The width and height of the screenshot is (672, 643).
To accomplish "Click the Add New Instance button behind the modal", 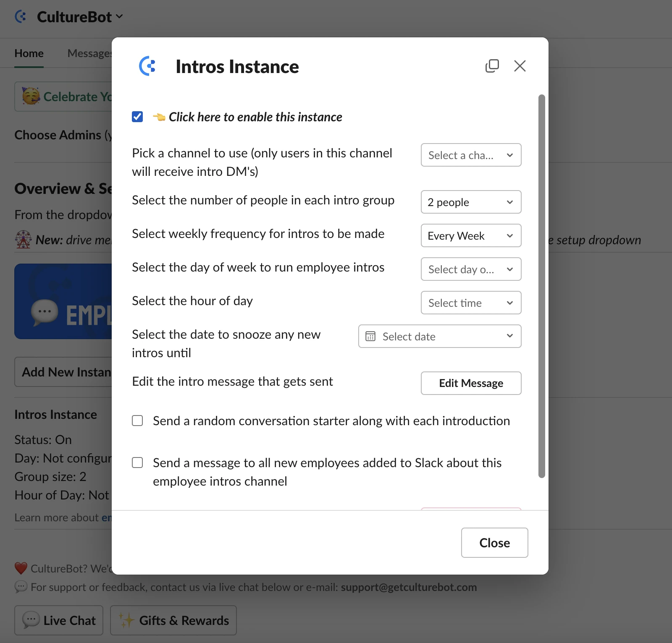I will click(63, 372).
